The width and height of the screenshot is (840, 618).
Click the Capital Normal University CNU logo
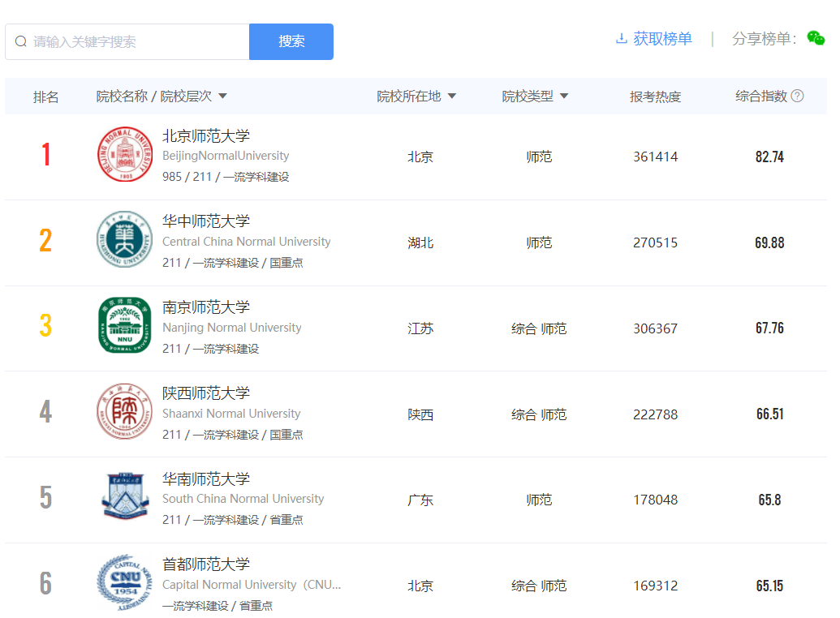point(124,582)
